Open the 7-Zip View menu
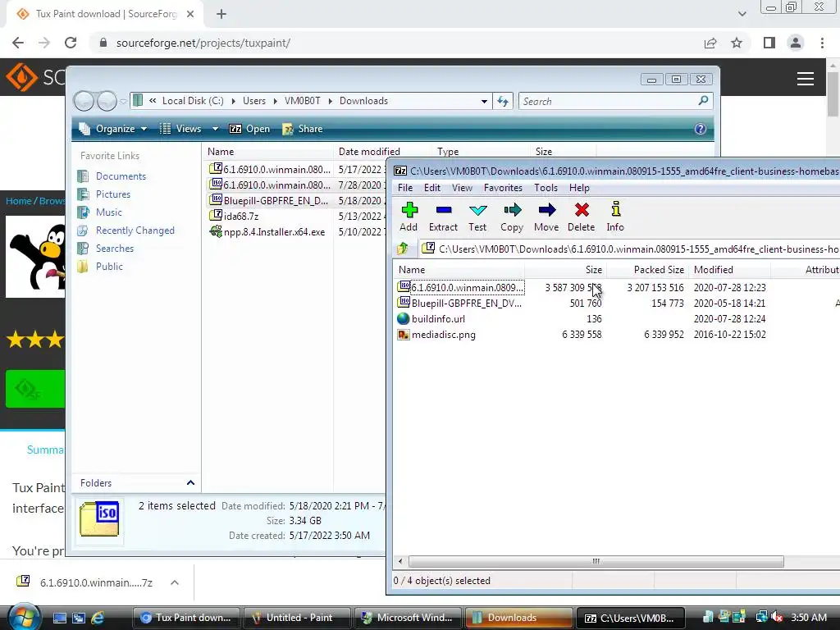The height and width of the screenshot is (630, 840). 462,188
